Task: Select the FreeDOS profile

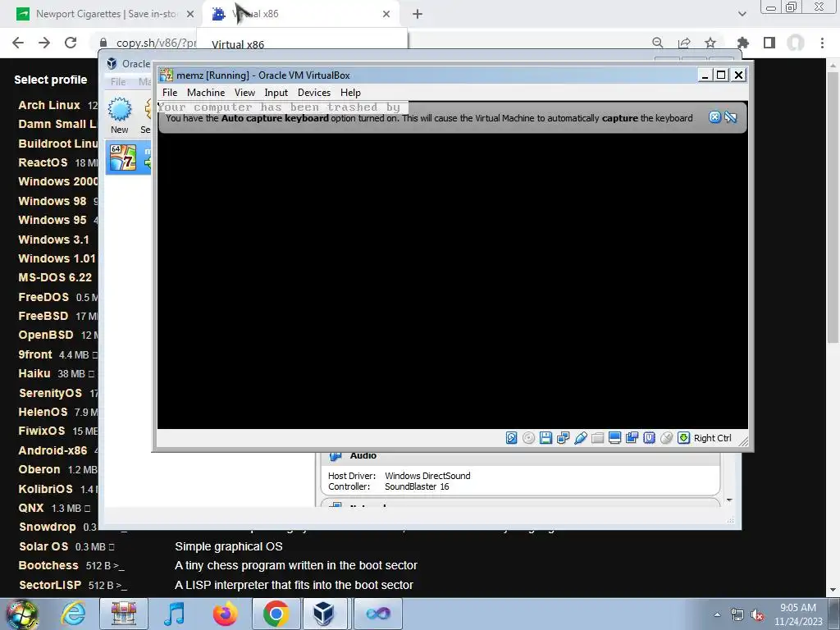Action: (43, 297)
